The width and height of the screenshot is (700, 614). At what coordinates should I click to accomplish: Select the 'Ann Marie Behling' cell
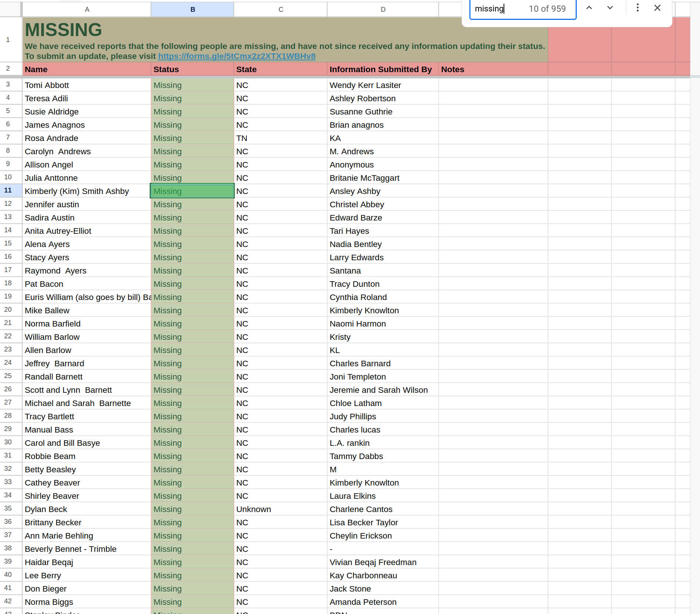pyautogui.click(x=87, y=536)
